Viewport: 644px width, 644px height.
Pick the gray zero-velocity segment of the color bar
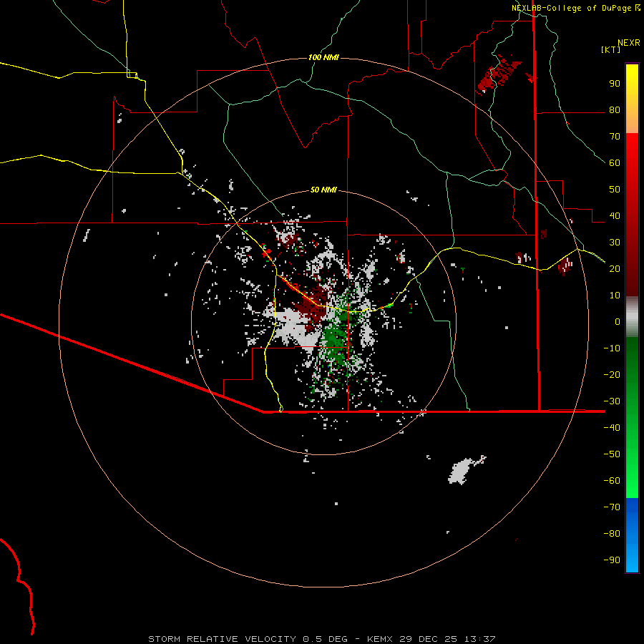click(632, 317)
